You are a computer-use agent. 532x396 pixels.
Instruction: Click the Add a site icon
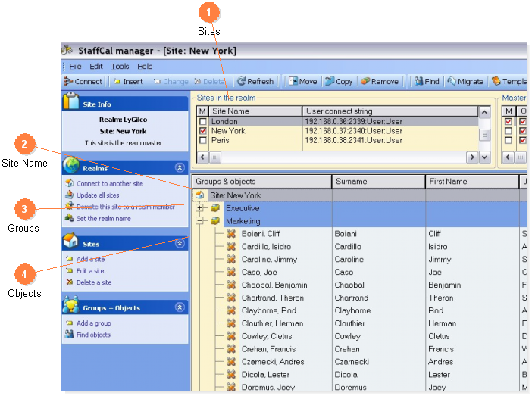pyautogui.click(x=69, y=259)
